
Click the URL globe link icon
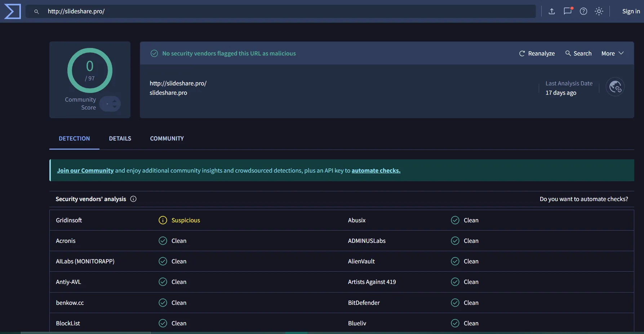(x=615, y=87)
